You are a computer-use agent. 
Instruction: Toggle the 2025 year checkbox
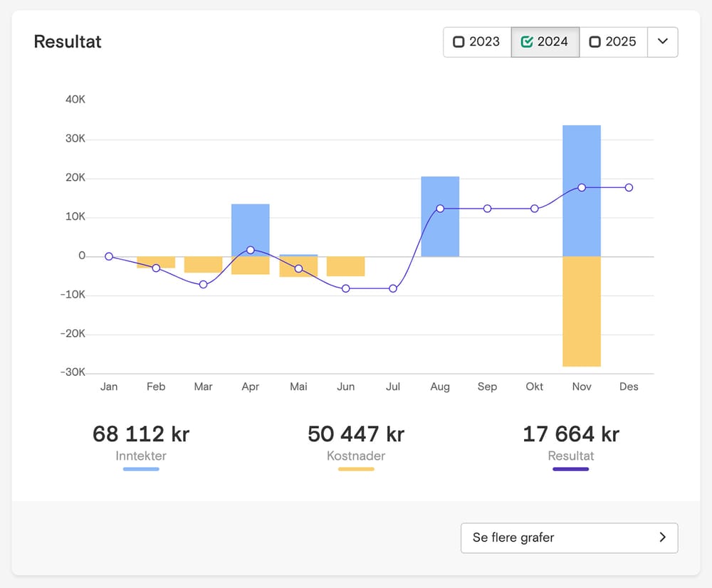click(x=595, y=42)
